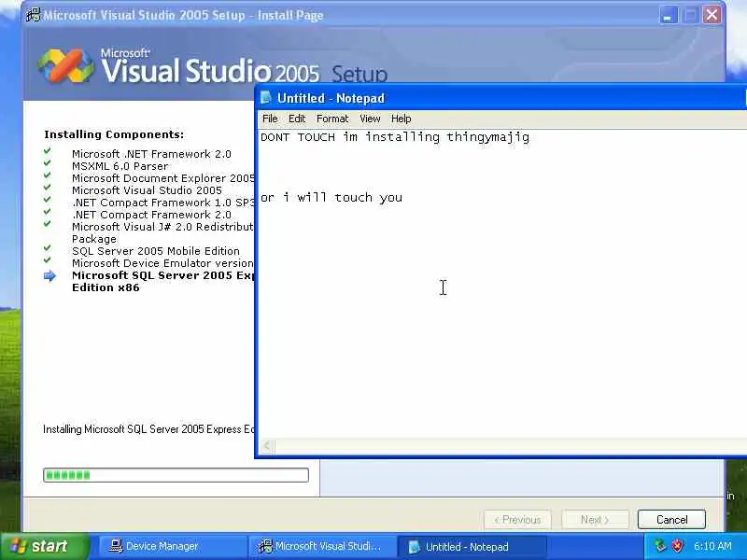Click checkmark beside Microsoft Device Emulator
Viewport: 747px width, 560px height.
click(x=48, y=260)
